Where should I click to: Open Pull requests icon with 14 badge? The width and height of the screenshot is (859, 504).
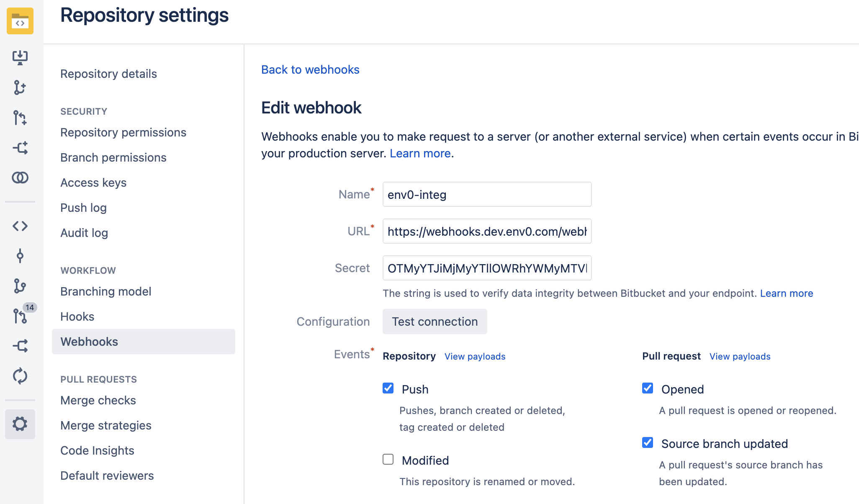(20, 316)
